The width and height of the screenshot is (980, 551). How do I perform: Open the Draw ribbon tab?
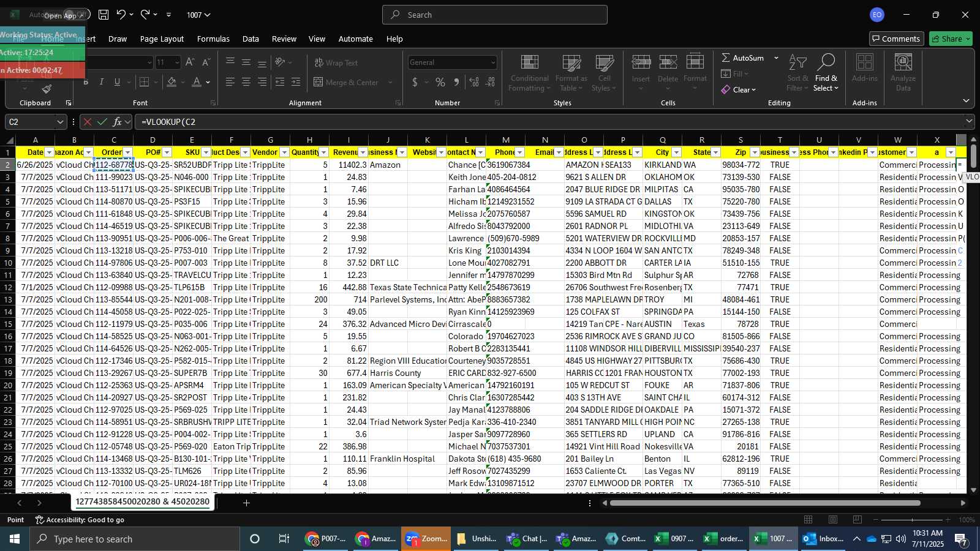[x=118, y=39]
